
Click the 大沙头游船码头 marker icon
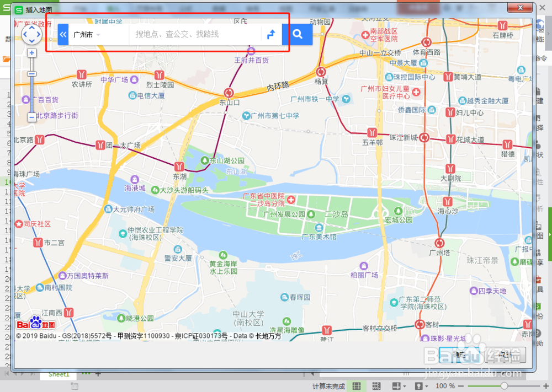click(x=155, y=190)
